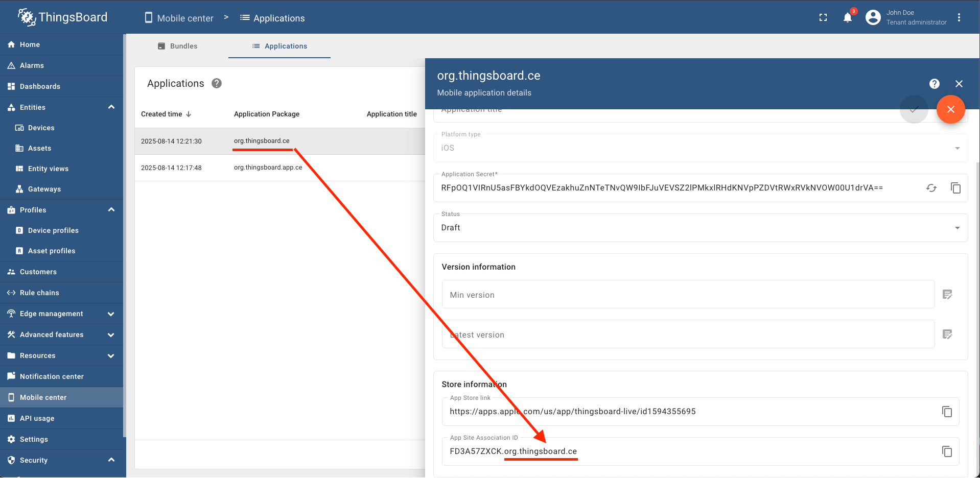Screen dimensions: 980x478
Task: Open help in mobile application details panel
Action: click(935, 84)
